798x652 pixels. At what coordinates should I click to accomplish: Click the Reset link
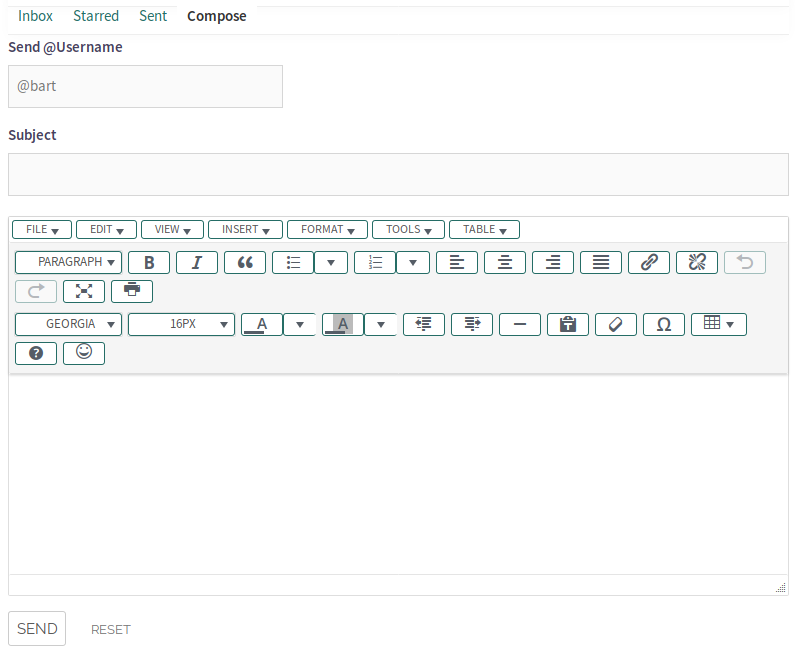click(111, 630)
